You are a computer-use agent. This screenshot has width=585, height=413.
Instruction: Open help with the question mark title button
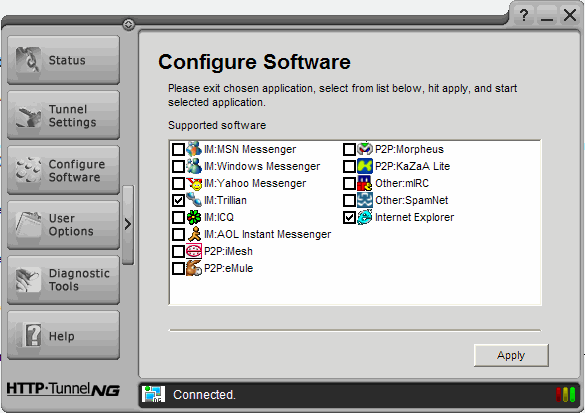click(x=524, y=15)
